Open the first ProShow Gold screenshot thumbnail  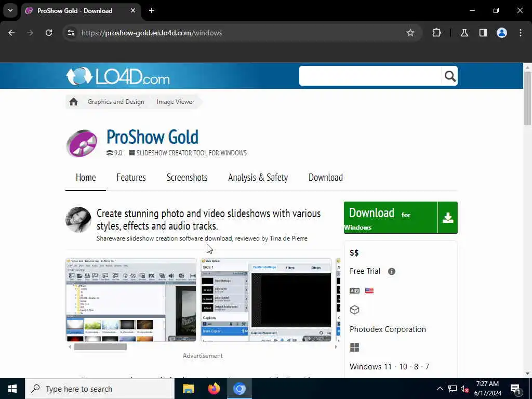[130, 300]
